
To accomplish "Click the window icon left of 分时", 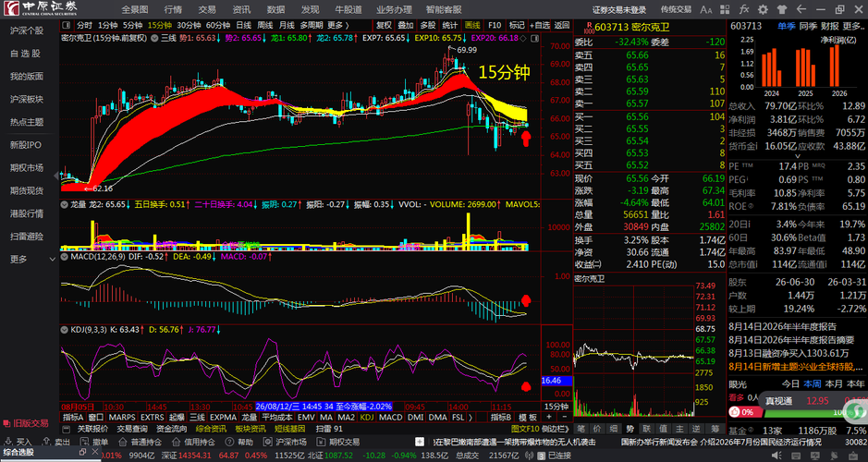I will click(67, 25).
